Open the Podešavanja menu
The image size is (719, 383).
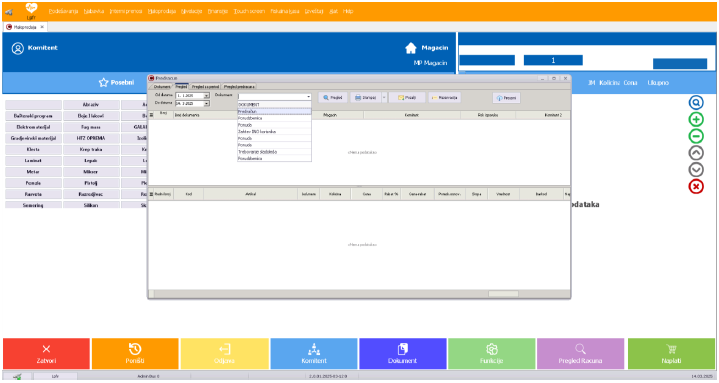pyautogui.click(x=63, y=11)
